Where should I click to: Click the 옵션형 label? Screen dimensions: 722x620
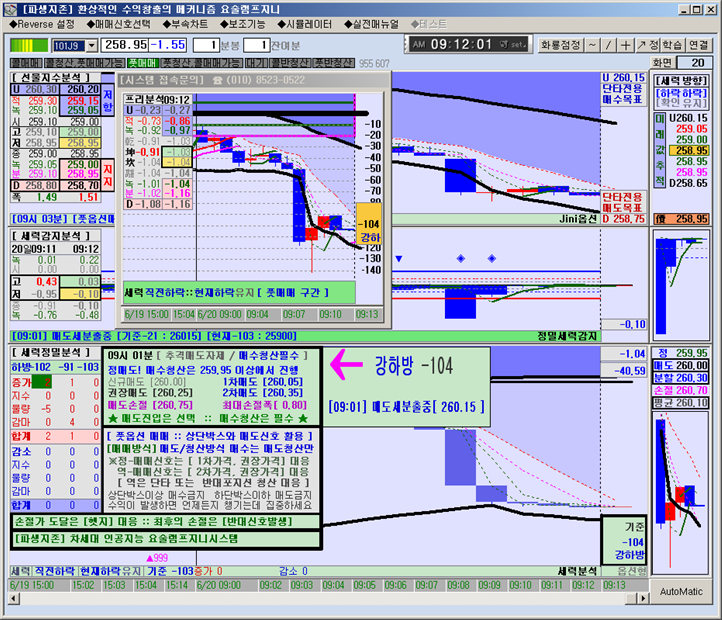point(631,571)
